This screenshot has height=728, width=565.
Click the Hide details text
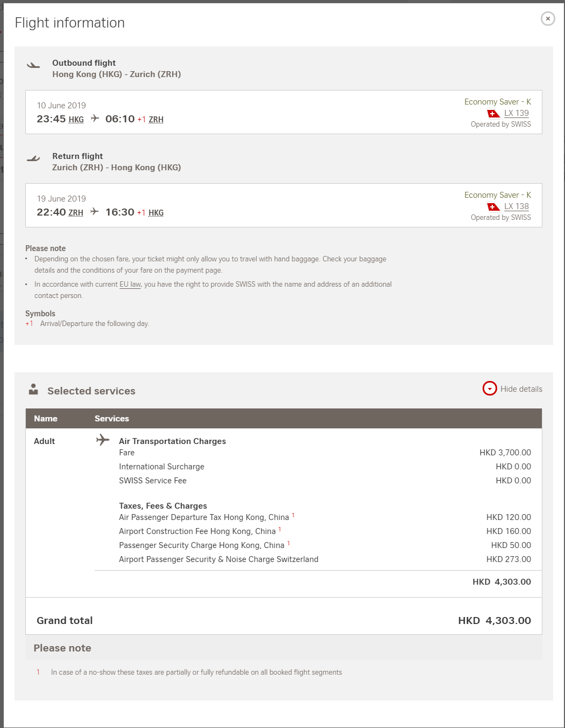pyautogui.click(x=521, y=389)
